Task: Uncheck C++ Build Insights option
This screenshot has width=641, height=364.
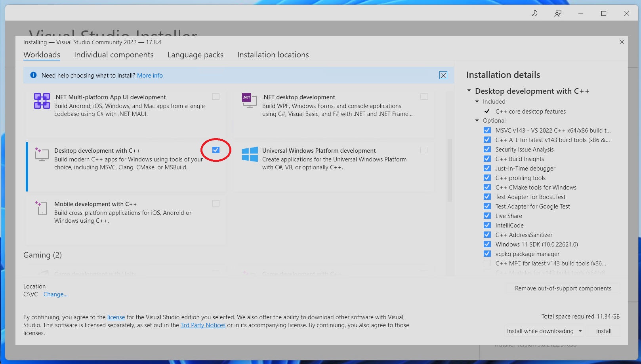Action: click(x=487, y=159)
